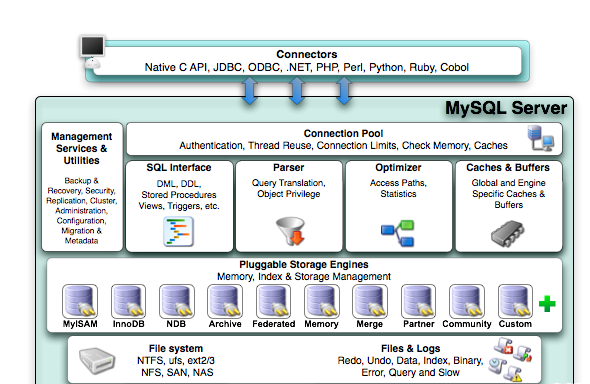Click the DML, DDL, Stored Procedures text

(179, 195)
